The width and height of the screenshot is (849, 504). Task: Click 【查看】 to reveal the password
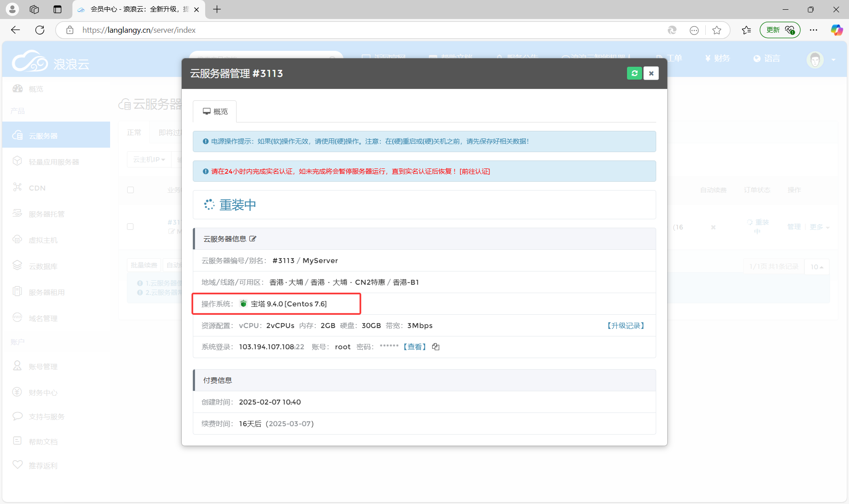coord(414,347)
